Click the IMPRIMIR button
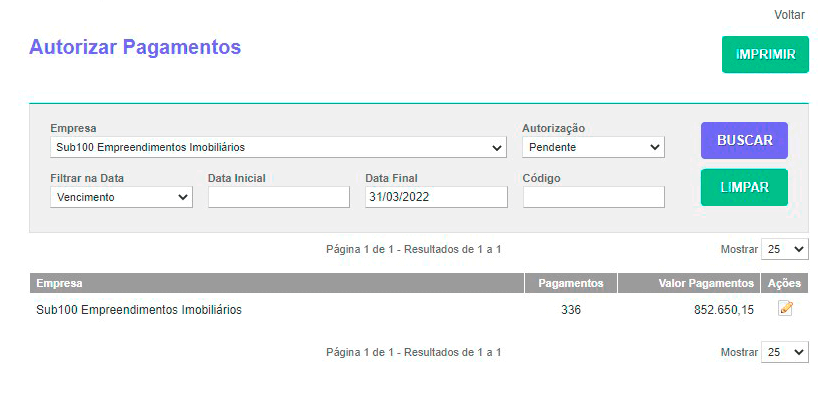839x420 pixels. click(765, 54)
